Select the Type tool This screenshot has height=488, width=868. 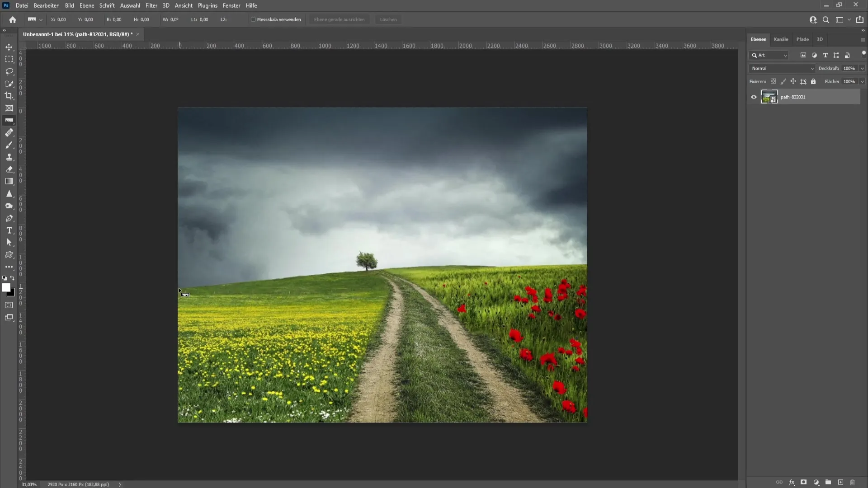tap(9, 230)
